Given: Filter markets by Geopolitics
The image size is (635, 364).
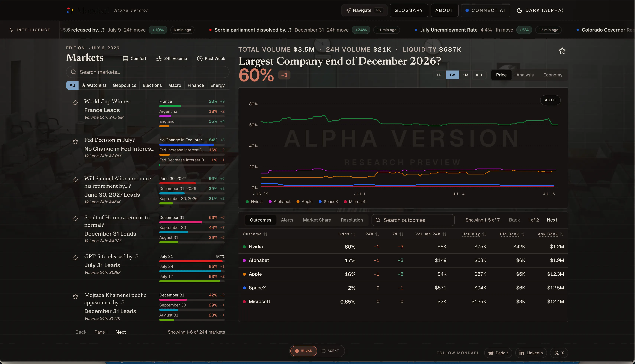Looking at the screenshot, I should [124, 85].
